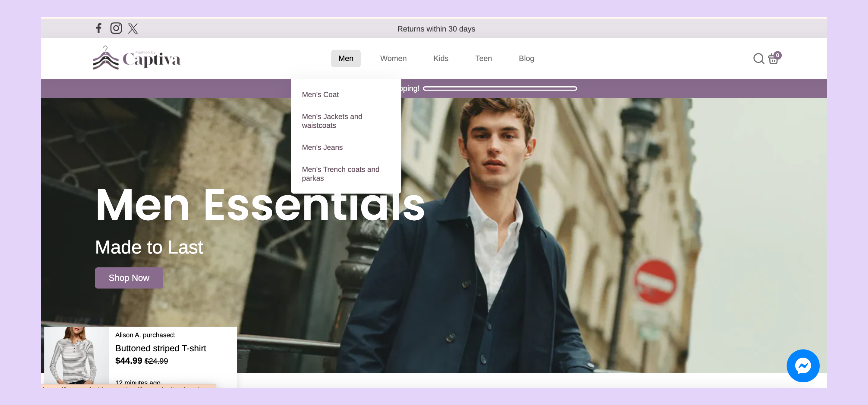Select Men's Coat from dropdown
Image resolution: width=868 pixels, height=405 pixels.
pyautogui.click(x=320, y=95)
